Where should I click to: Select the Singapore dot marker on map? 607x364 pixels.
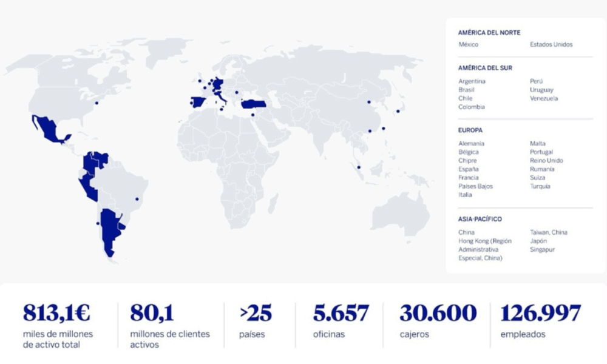[x=358, y=167]
